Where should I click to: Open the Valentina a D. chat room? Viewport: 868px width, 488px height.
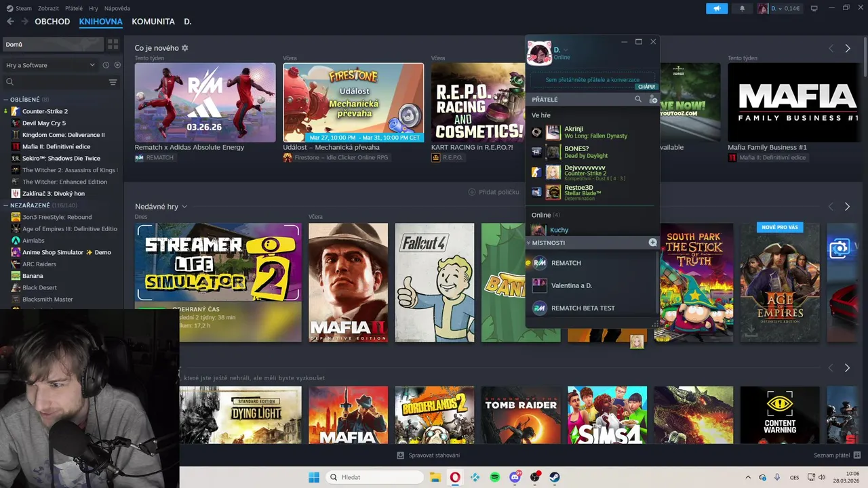pos(591,285)
